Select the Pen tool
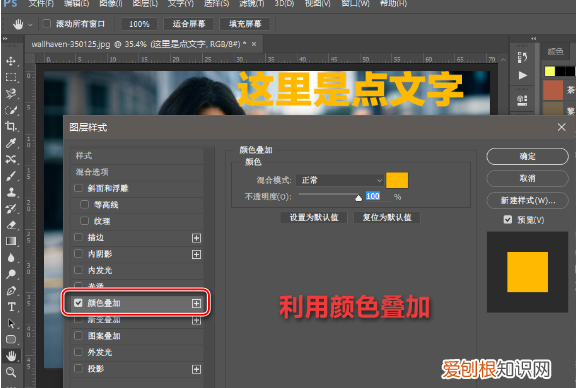 pyautogui.click(x=11, y=291)
